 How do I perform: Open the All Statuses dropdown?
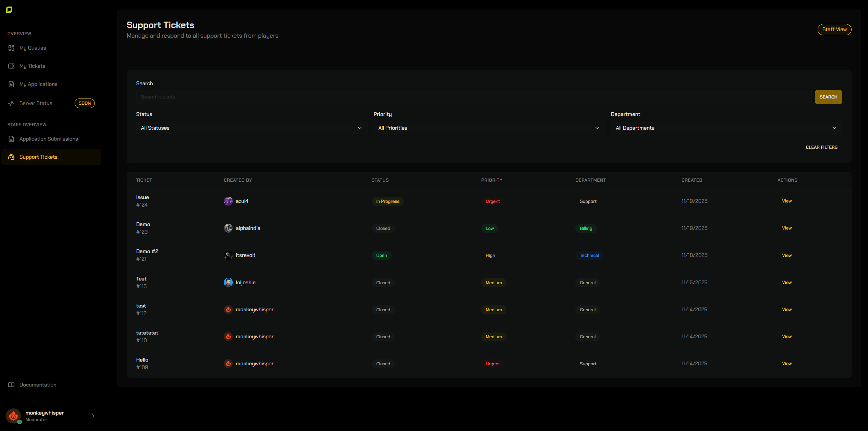point(251,128)
